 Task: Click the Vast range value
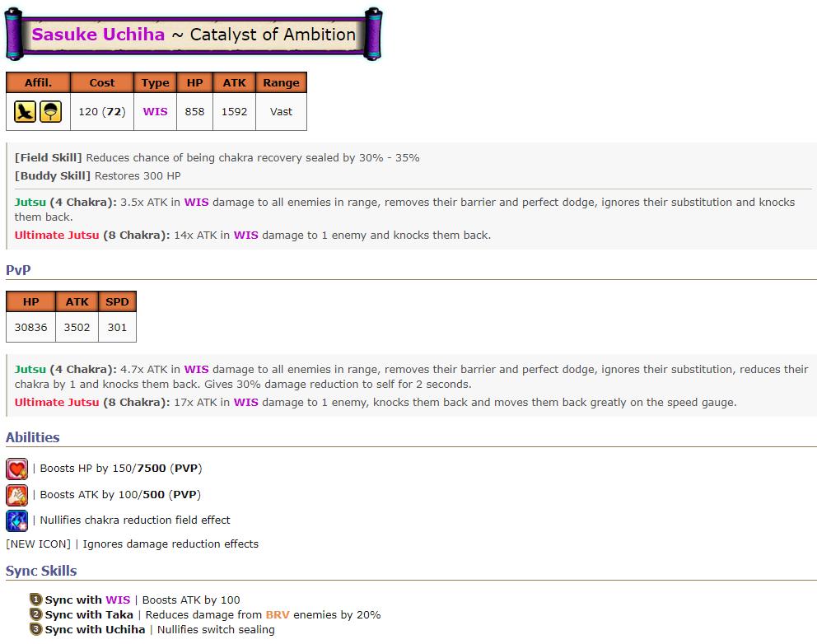pyautogui.click(x=282, y=111)
